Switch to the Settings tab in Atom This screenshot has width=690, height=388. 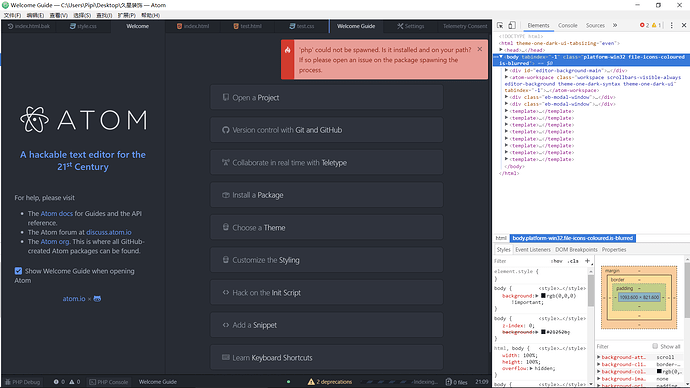(x=411, y=26)
